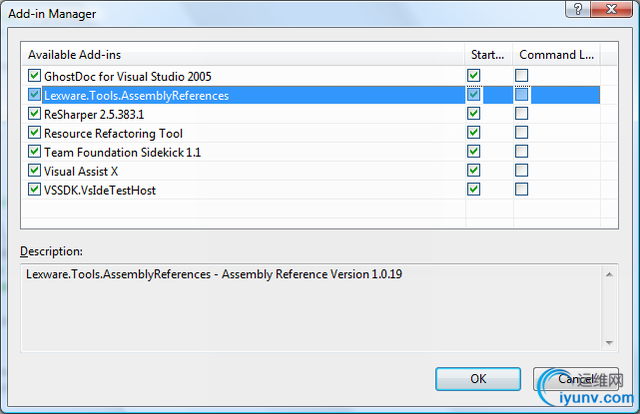This screenshot has width=640, height=414.
Task: Toggle Startup checkbox for Team Foundation Sidekick
Action: tap(473, 151)
